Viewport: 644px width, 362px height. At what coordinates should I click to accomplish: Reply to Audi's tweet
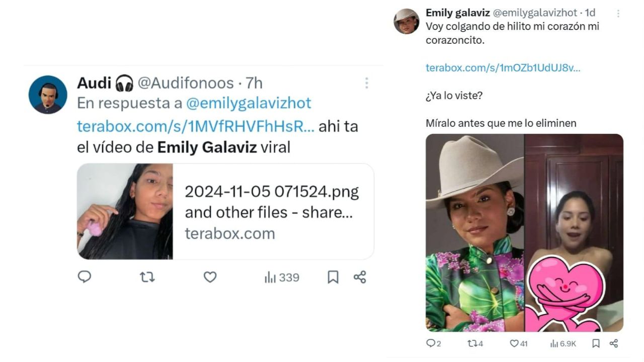coord(85,277)
